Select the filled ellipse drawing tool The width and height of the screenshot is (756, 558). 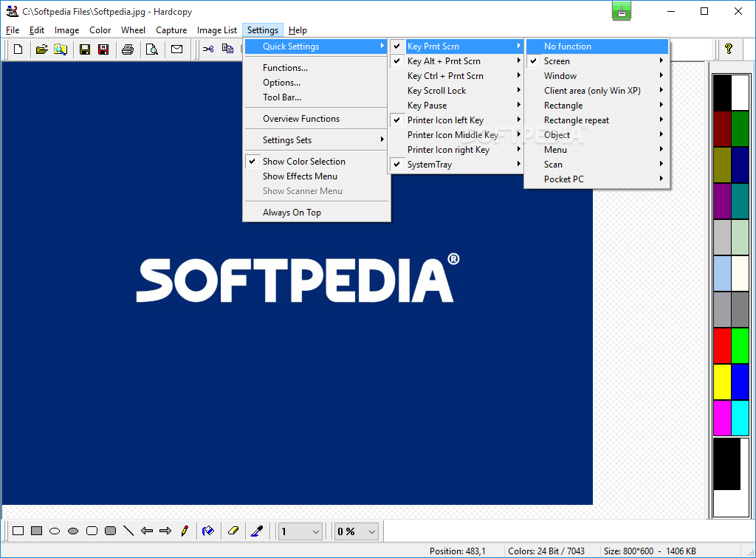tap(73, 531)
